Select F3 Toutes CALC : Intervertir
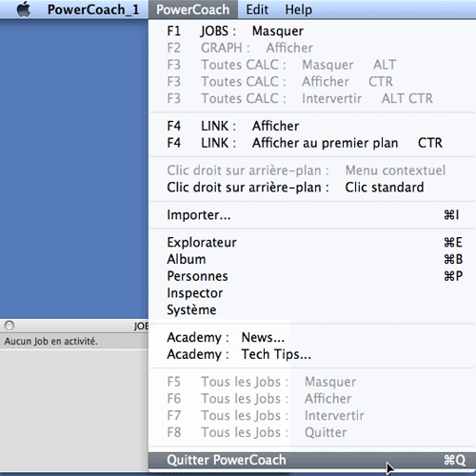 [x=312, y=98]
